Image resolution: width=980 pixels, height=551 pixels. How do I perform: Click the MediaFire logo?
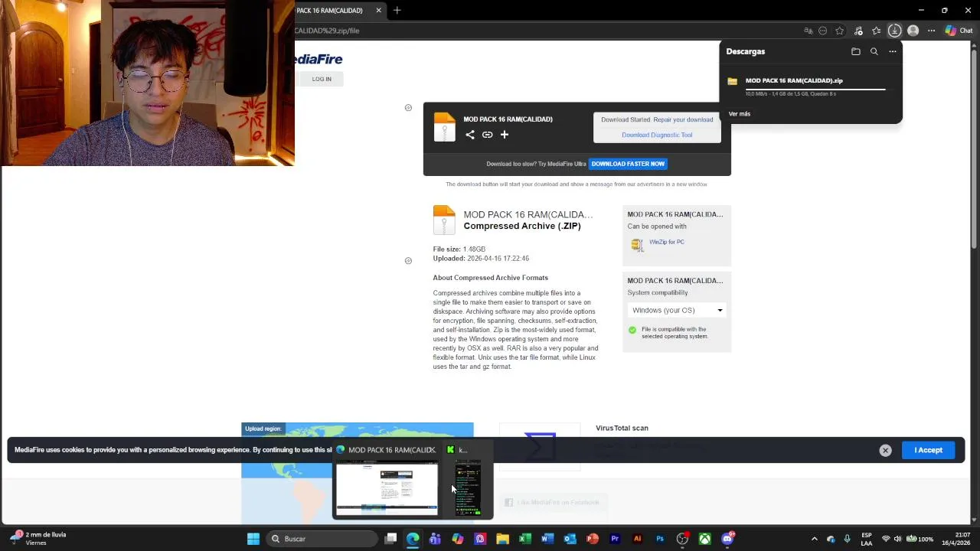318,59
